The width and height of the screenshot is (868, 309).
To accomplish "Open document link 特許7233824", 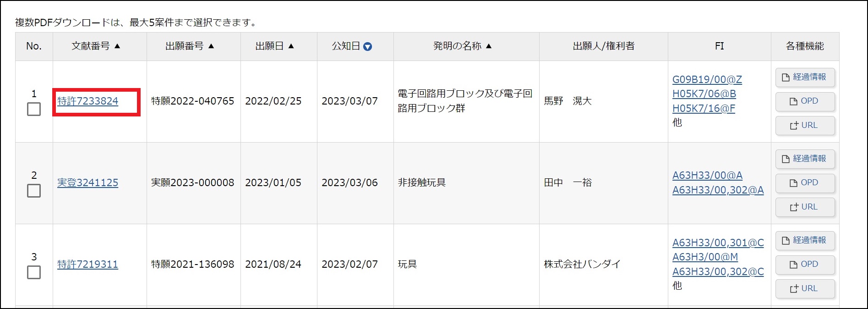I will [x=87, y=101].
